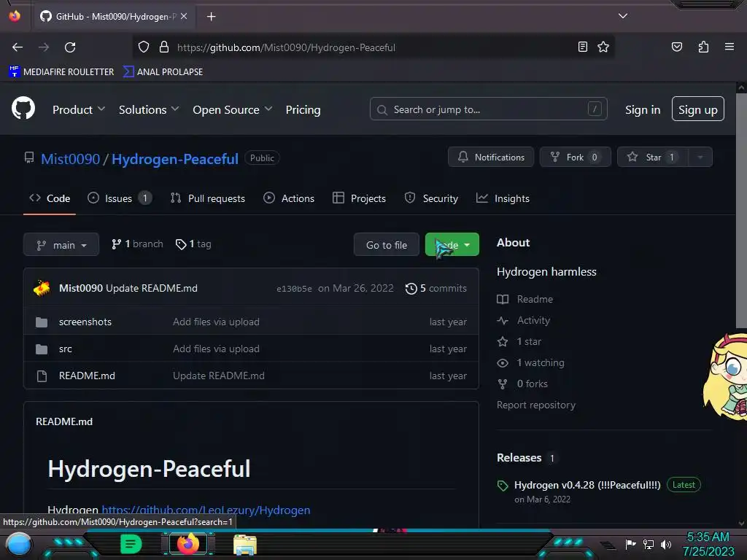
Task: Bookmark this page with the star icon
Action: pyautogui.click(x=603, y=47)
